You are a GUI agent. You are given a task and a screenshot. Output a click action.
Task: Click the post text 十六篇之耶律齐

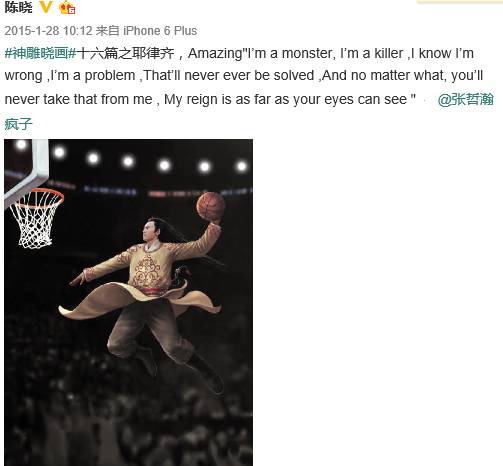click(x=126, y=53)
